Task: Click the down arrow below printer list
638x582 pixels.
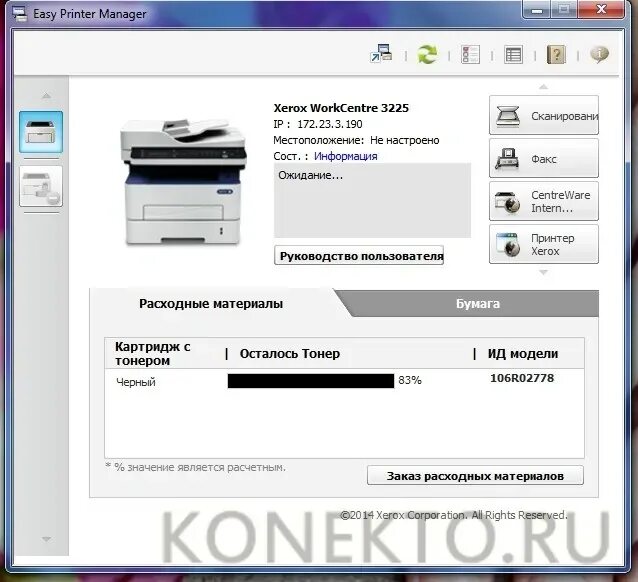Action: pyautogui.click(x=46, y=539)
